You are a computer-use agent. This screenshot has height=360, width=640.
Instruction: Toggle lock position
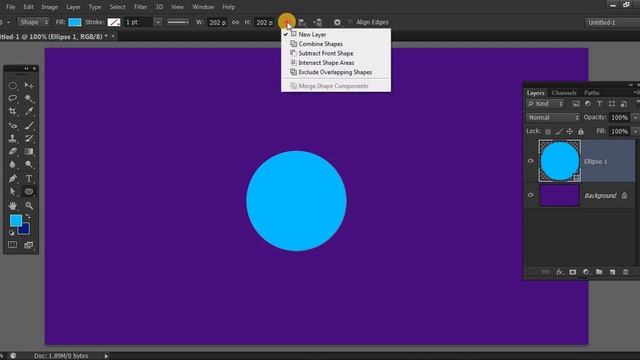point(570,131)
